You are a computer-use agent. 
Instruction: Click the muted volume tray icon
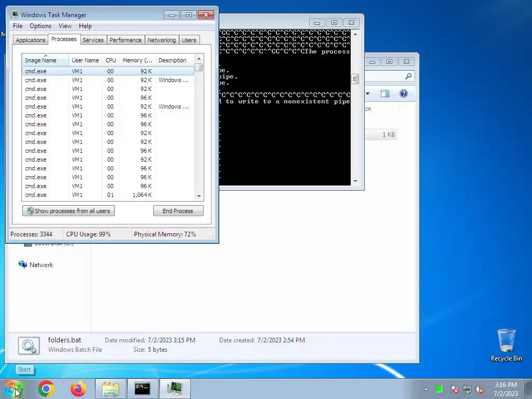480,389
